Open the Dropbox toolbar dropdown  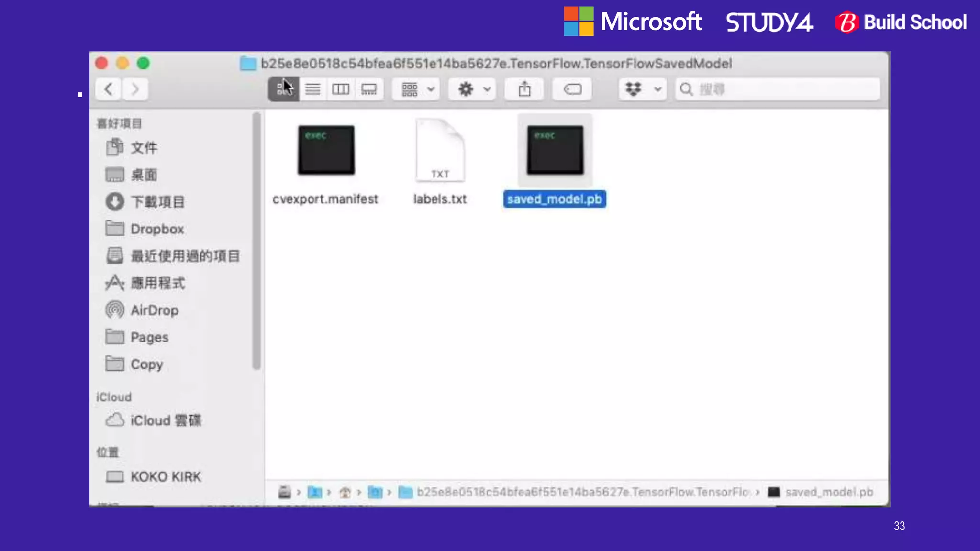coord(643,89)
